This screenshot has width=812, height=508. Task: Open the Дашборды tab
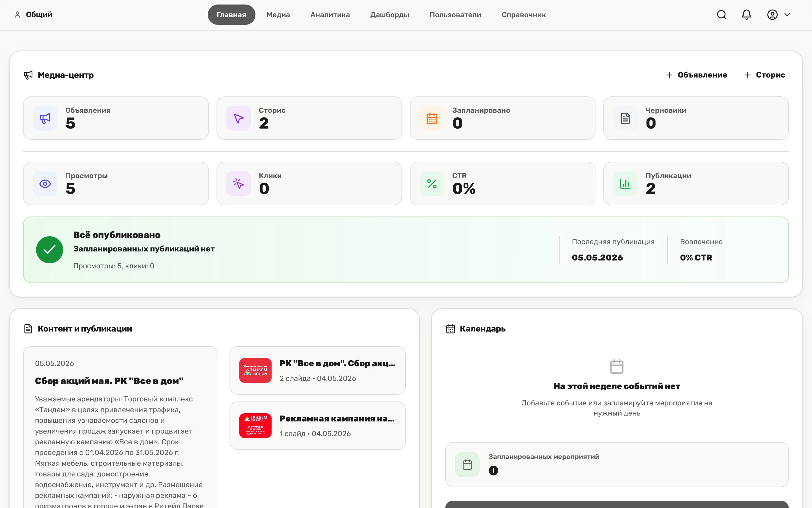(x=390, y=15)
